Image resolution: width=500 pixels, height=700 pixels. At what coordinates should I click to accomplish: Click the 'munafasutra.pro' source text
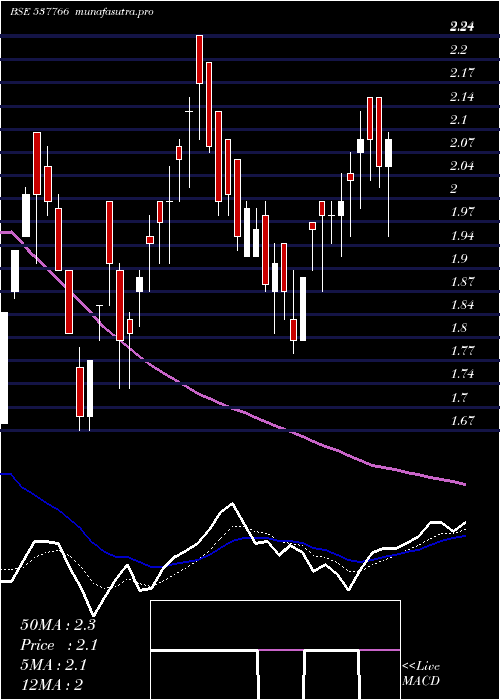coord(115,12)
